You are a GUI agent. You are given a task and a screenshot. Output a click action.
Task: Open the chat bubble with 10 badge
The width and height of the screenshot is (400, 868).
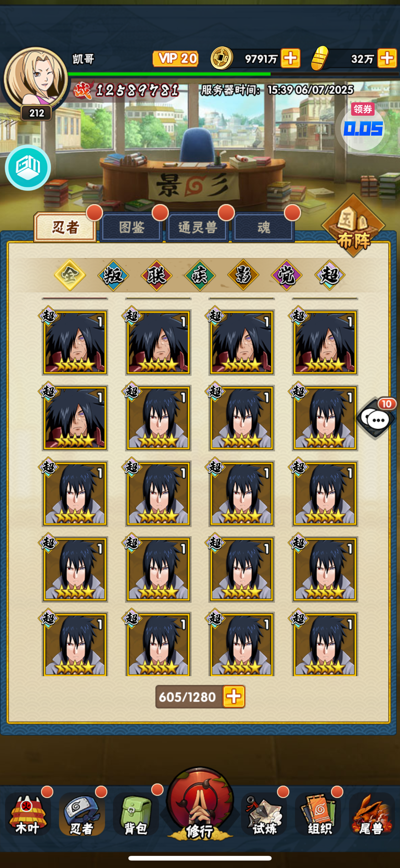pyautogui.click(x=376, y=418)
